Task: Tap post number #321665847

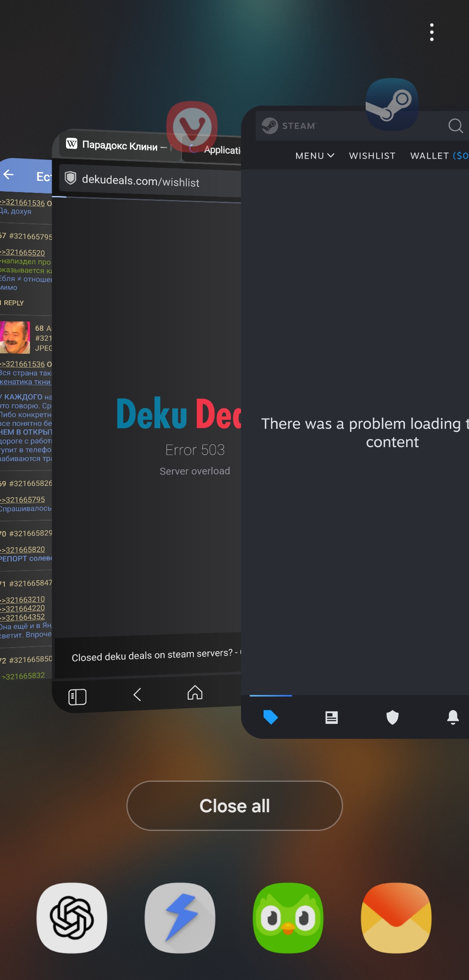Action: tap(30, 583)
